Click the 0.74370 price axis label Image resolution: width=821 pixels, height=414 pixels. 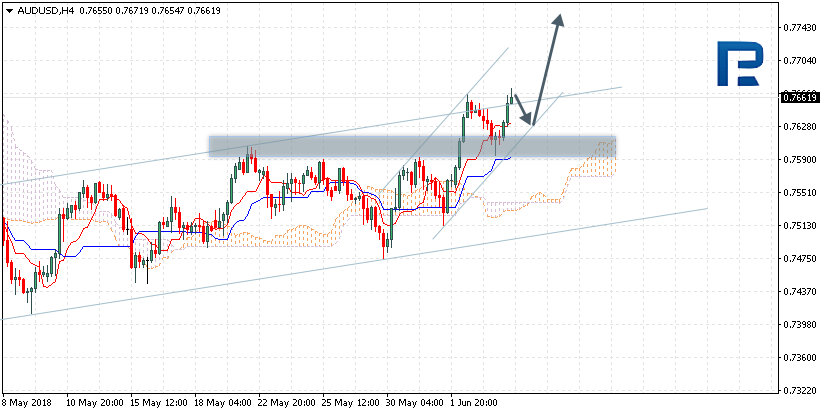point(800,292)
